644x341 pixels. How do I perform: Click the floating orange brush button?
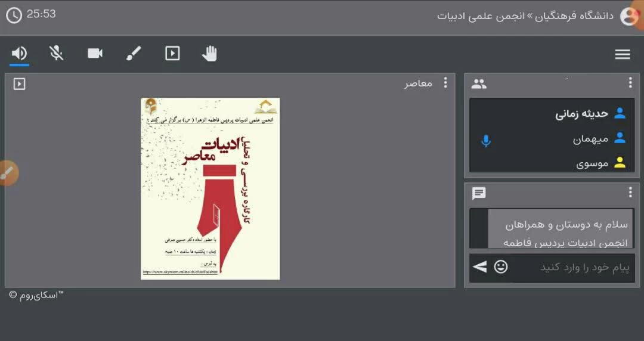pyautogui.click(x=7, y=173)
